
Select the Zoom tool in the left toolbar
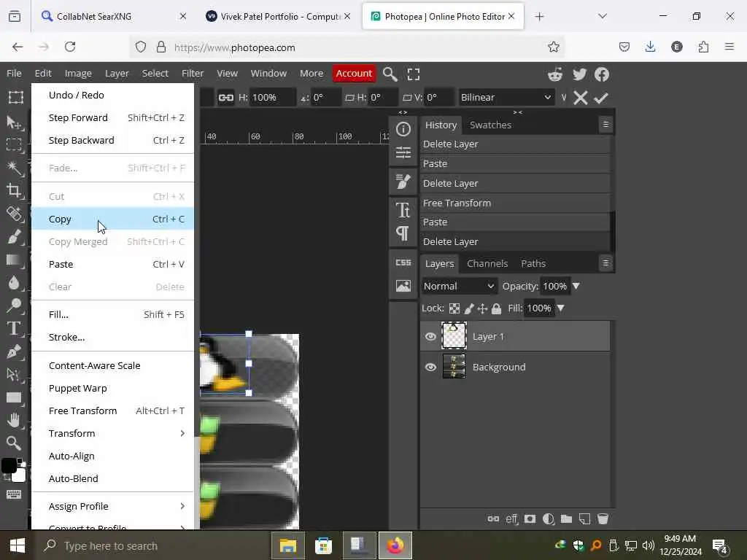coord(15,443)
